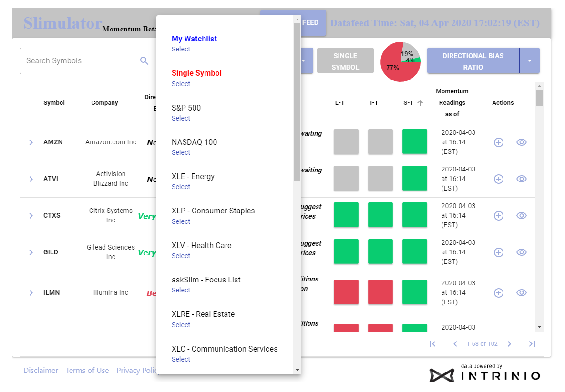
Task: Click AMZN short-term green momentum square
Action: 415,141
